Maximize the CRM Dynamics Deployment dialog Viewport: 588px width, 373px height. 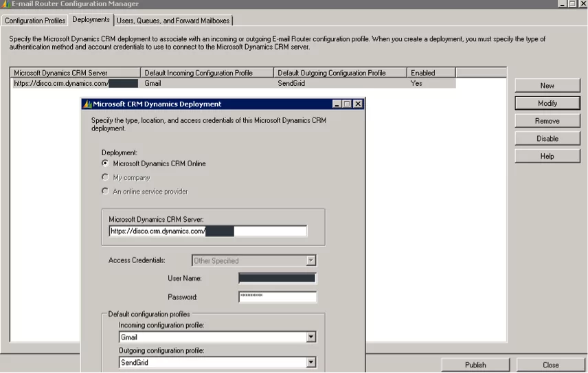click(x=347, y=104)
